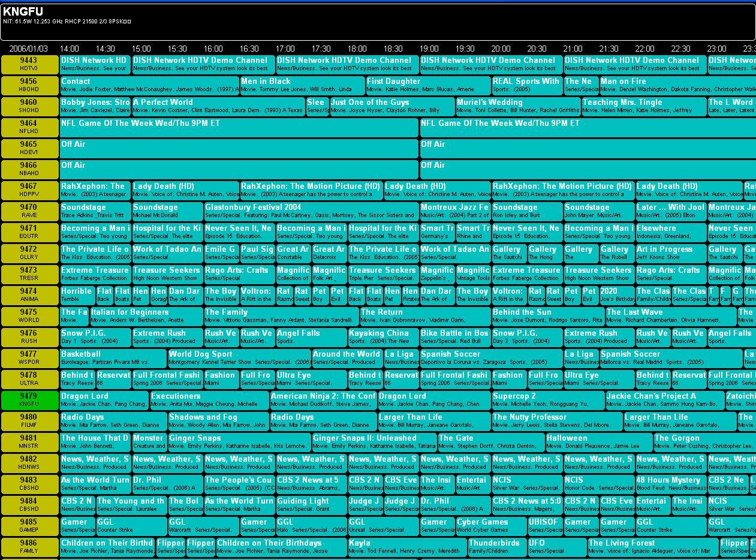
Task: Select Ginger Snaps II: Unleashed
Action: coord(374,442)
